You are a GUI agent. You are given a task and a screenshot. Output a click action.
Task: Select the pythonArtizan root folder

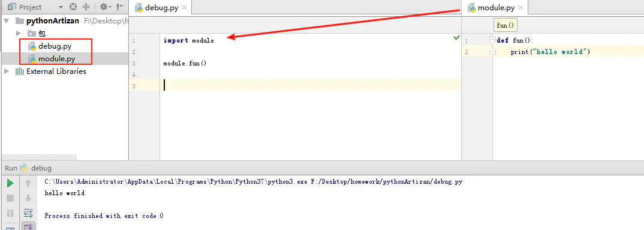[53, 20]
